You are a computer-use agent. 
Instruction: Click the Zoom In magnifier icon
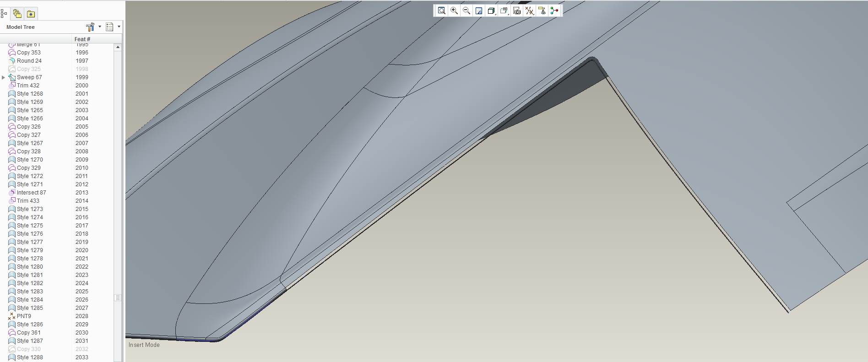coord(454,11)
